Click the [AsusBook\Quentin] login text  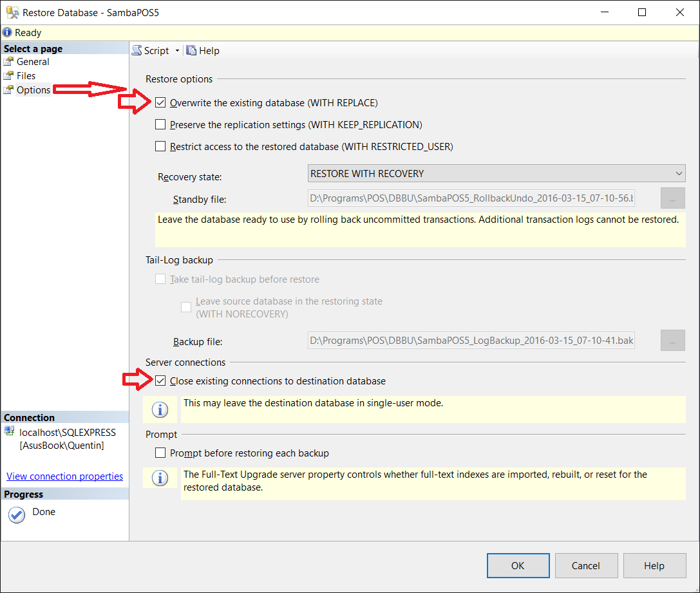tap(62, 446)
